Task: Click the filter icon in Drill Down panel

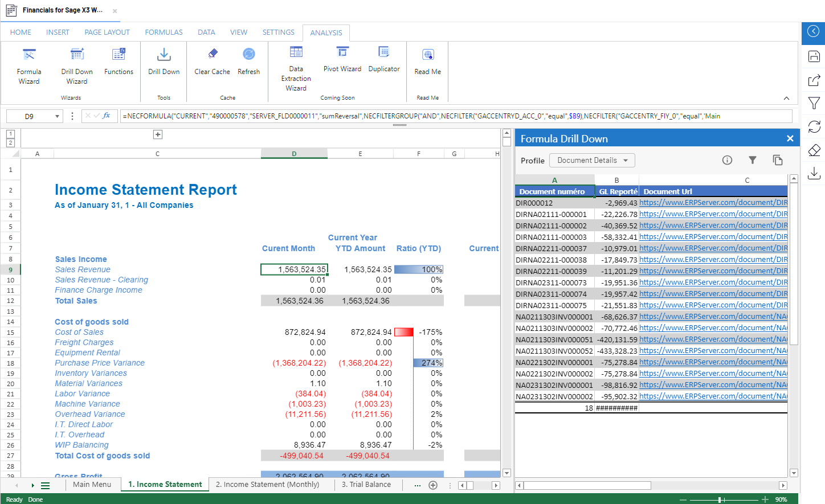Action: click(752, 161)
